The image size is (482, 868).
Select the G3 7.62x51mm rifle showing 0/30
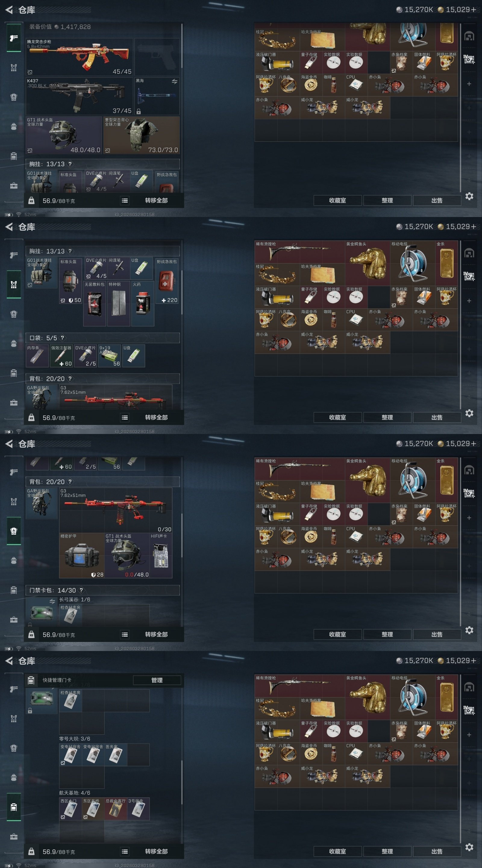tap(116, 510)
